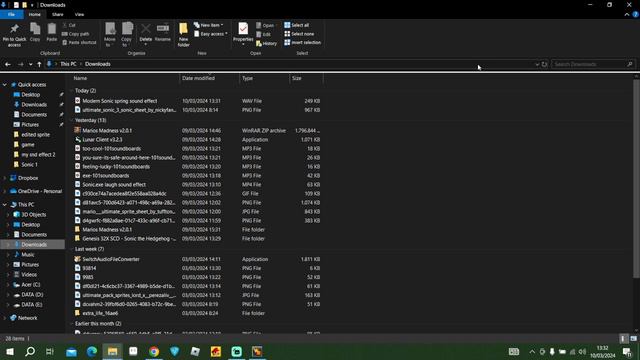This screenshot has width=640, height=360.
Task: Sort by the Name column header
Action: 125,78
